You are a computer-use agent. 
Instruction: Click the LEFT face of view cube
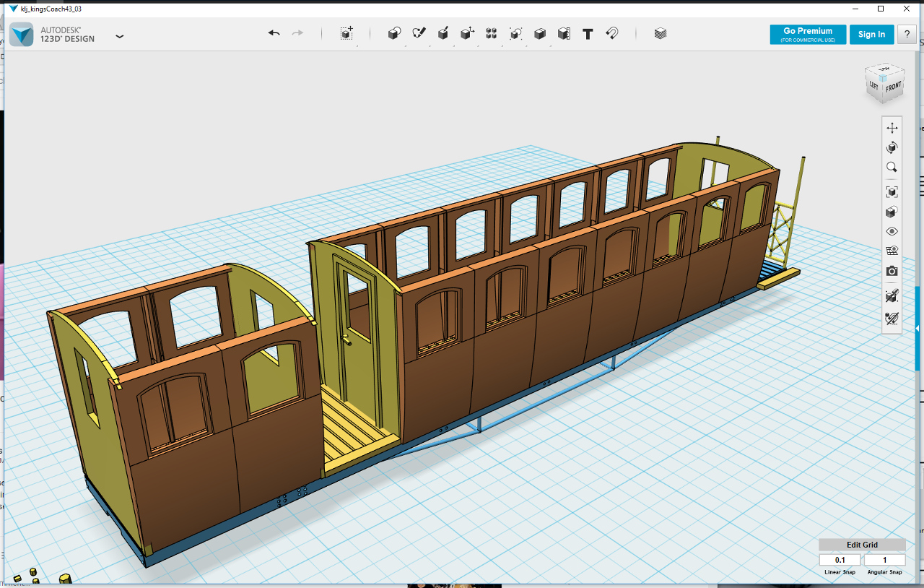[x=874, y=85]
